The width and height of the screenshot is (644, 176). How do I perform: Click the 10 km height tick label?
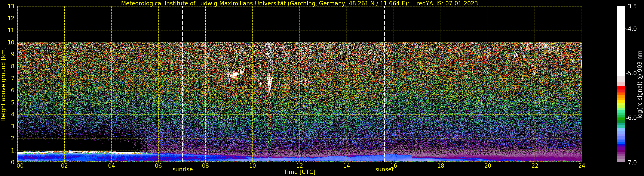12,43
